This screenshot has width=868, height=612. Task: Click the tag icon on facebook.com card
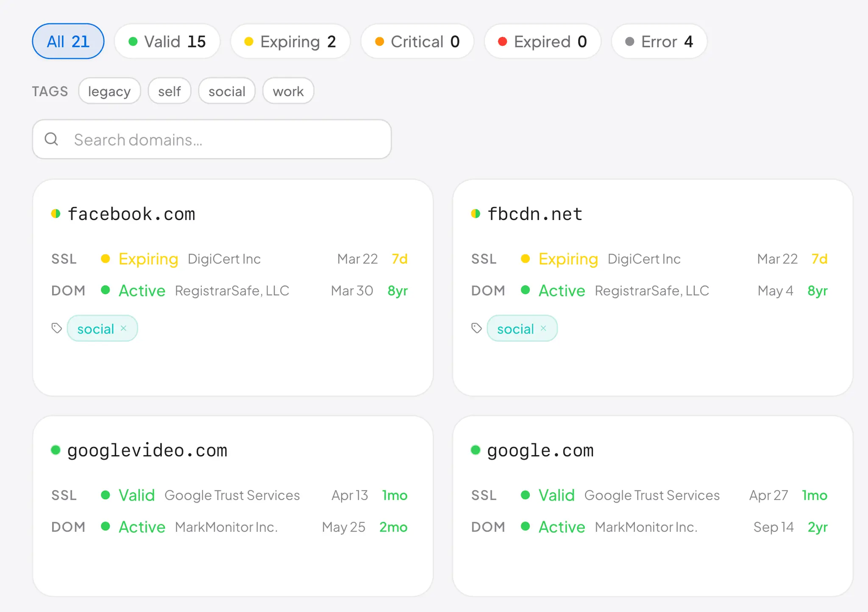click(57, 328)
